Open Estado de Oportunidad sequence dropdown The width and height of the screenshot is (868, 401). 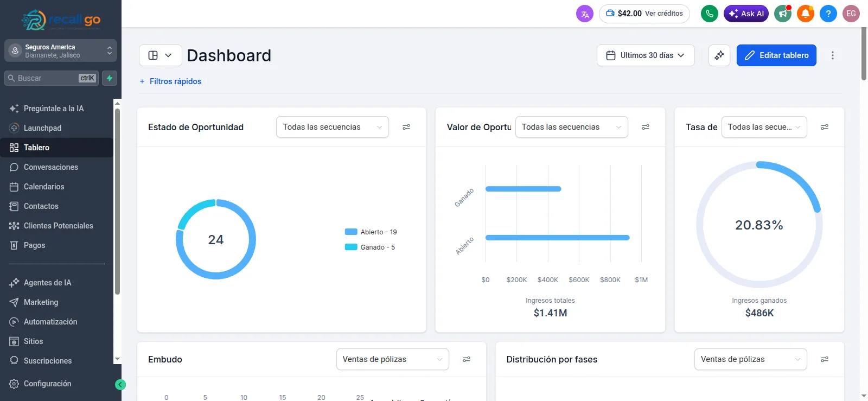[x=333, y=127]
